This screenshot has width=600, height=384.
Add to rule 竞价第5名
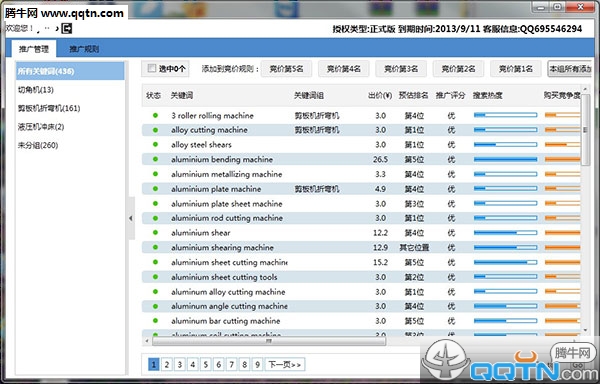pos(286,69)
